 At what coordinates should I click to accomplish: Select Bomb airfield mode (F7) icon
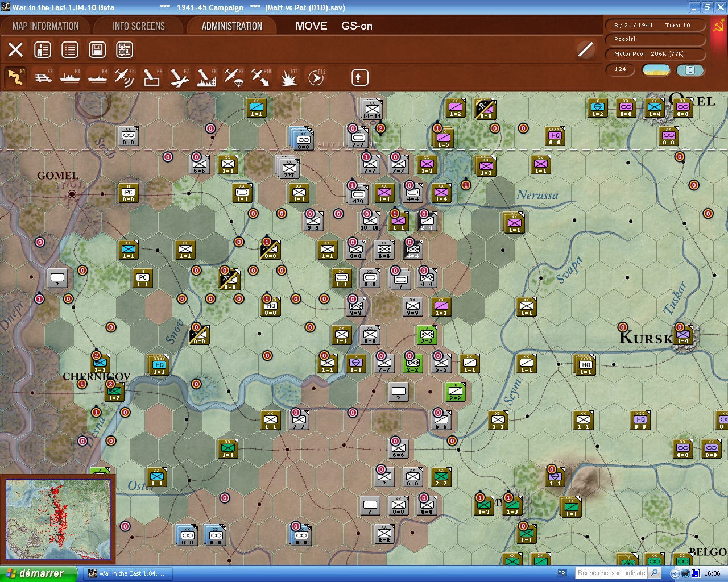point(179,77)
